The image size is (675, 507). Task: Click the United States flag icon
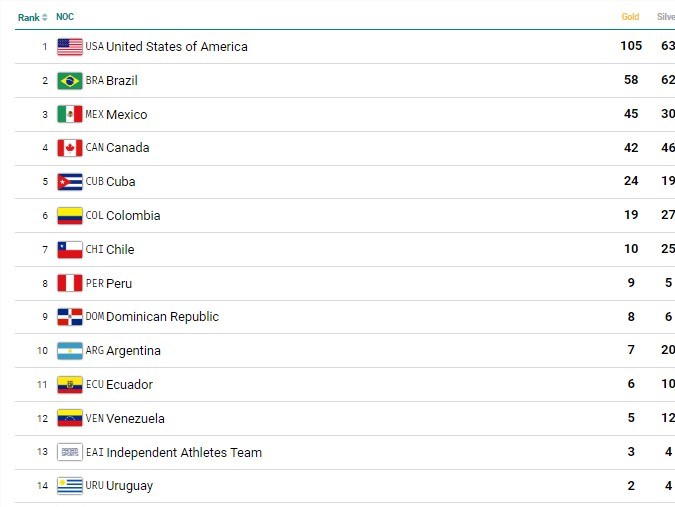tap(69, 46)
